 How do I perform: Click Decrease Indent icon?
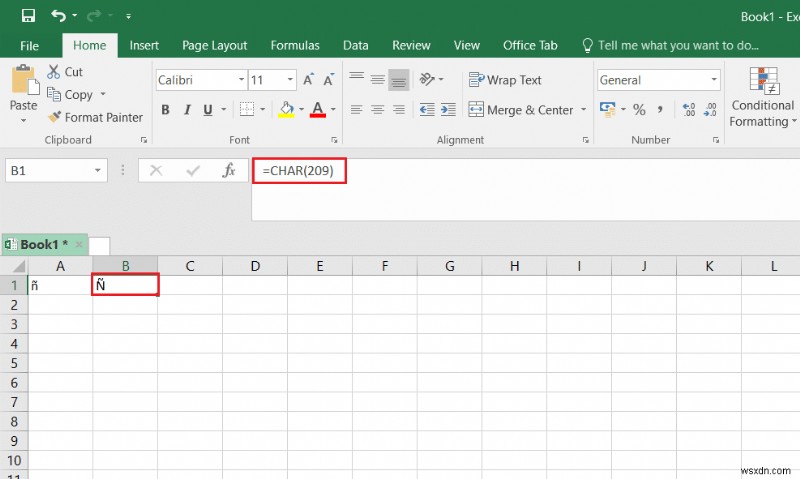pyautogui.click(x=427, y=109)
